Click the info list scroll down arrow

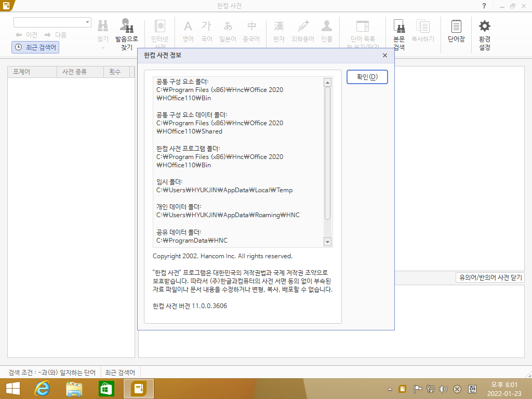(x=327, y=242)
